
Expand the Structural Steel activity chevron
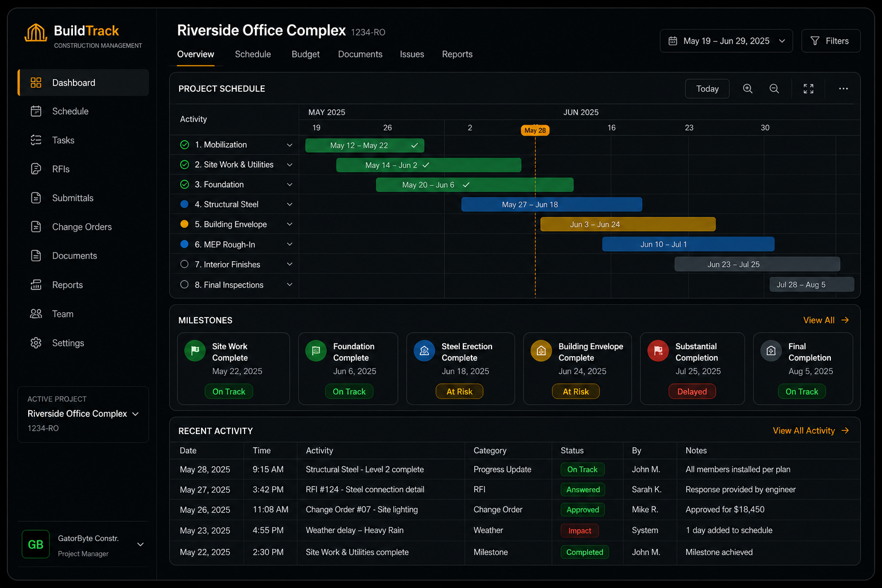click(289, 204)
